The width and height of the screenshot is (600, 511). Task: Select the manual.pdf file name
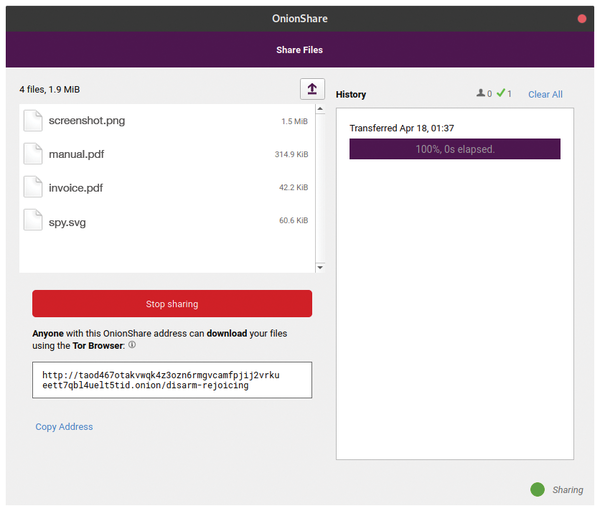click(77, 154)
